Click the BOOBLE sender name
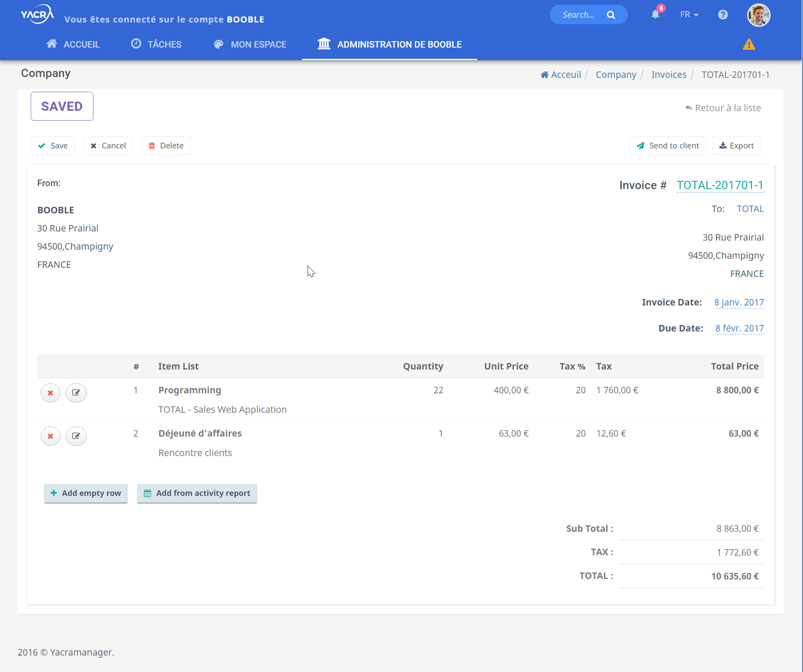This screenshot has height=672, width=803. tap(56, 210)
